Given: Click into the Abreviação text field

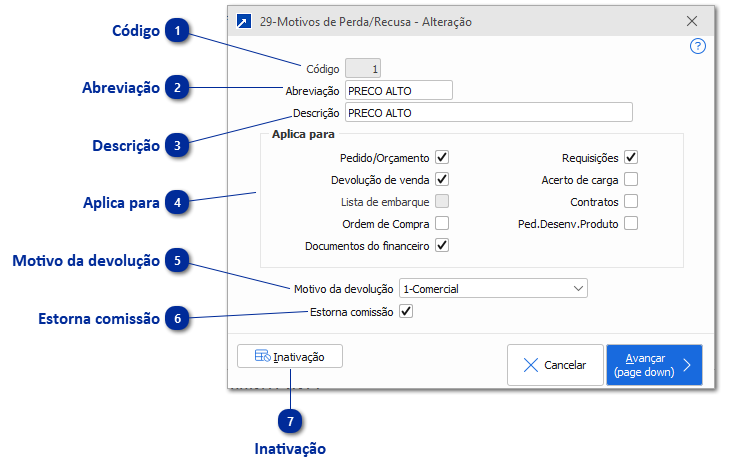Looking at the screenshot, I should (398, 91).
